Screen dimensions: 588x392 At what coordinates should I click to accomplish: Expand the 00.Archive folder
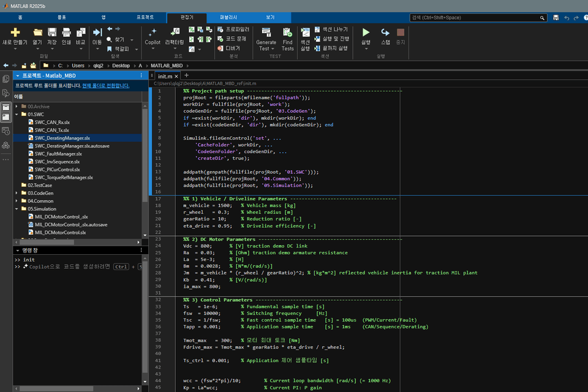(17, 107)
